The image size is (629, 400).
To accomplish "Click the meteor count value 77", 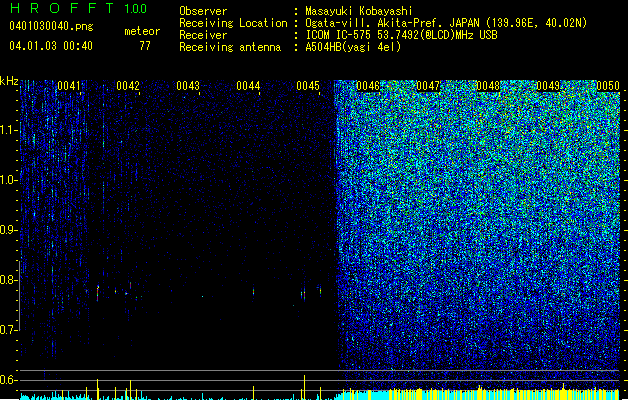I will click(145, 46).
